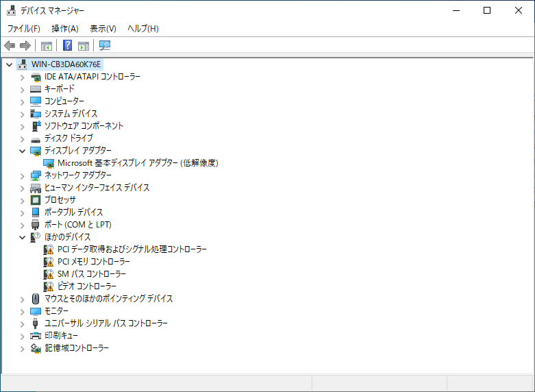Click the ヒューマン インターフェイス デバイス icon
Viewport: 535px width, 392px height.
coord(36,188)
